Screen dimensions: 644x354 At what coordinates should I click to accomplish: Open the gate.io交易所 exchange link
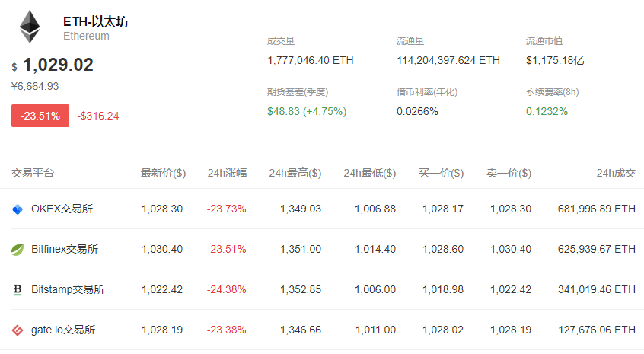point(63,330)
